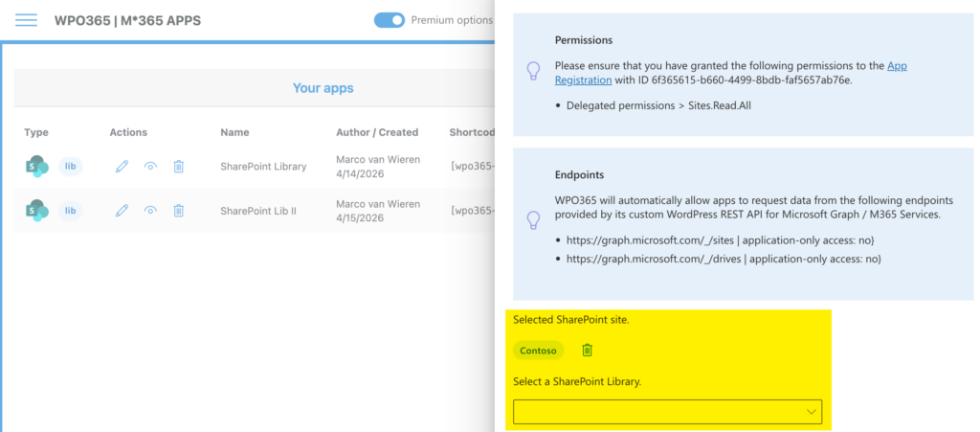Click the Endpoints heading
980x432 pixels.
[x=579, y=175]
